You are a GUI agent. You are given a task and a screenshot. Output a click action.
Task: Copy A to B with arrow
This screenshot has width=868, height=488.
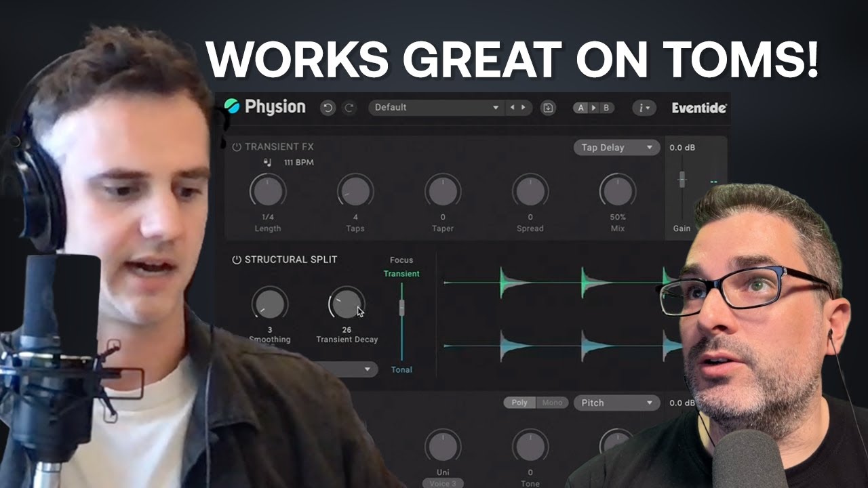click(x=593, y=108)
